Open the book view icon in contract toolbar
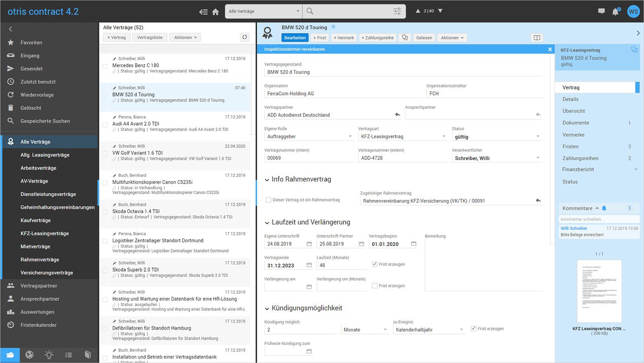Image resolution: width=644 pixels, height=363 pixels. coord(537,37)
